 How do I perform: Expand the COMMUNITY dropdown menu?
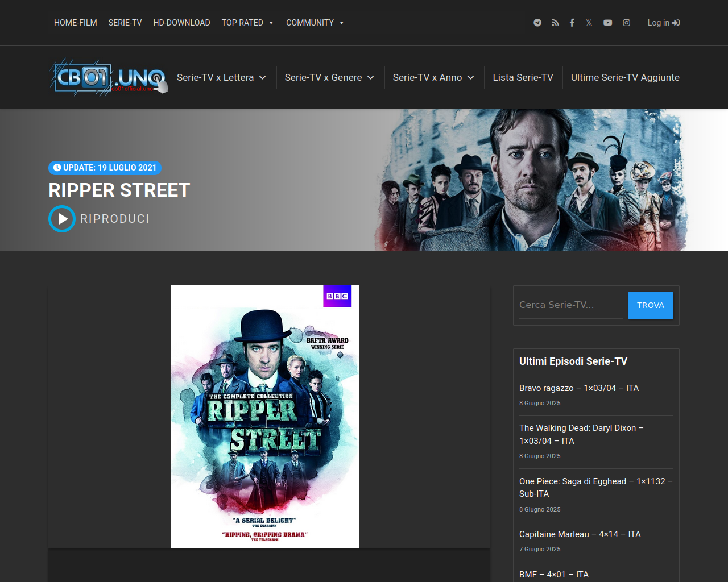point(315,23)
